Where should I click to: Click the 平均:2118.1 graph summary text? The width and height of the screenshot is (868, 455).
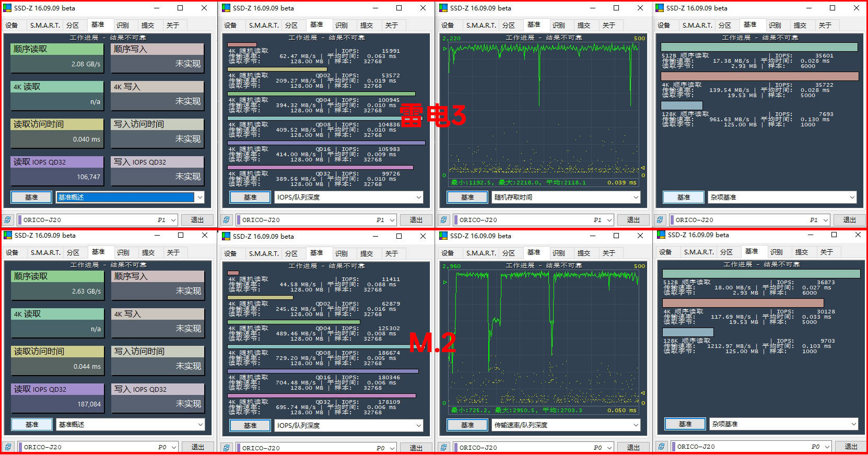point(566,183)
